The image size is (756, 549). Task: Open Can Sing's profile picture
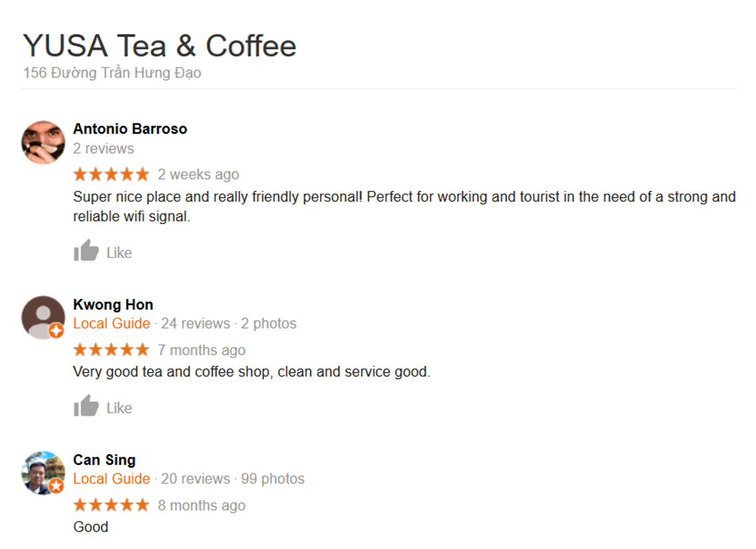(x=43, y=473)
